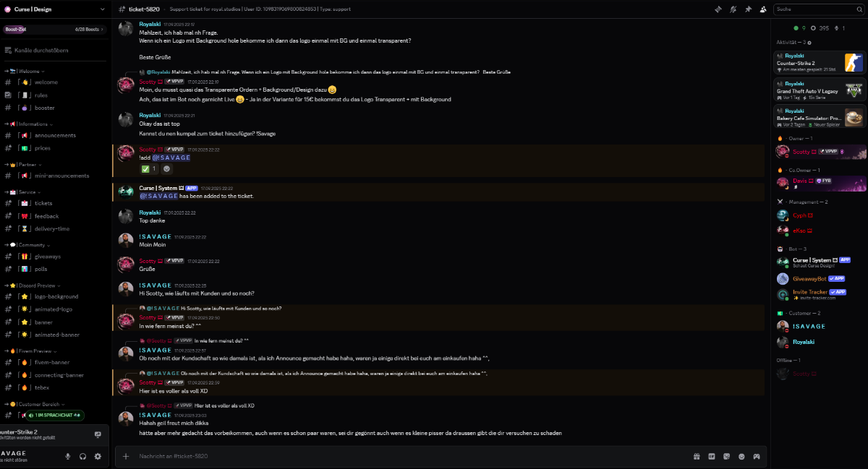The height and width of the screenshot is (469, 868).
Task: Click Kanäle durchstöbern to browse channels
Action: pyautogui.click(x=41, y=51)
